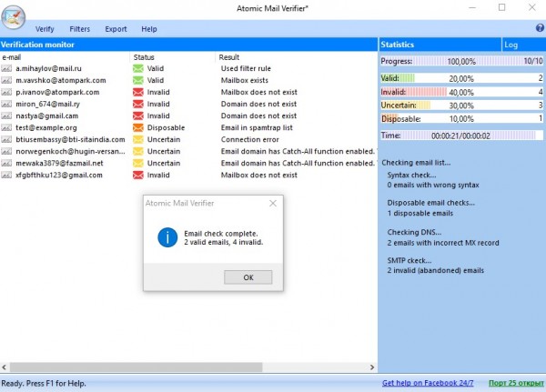Click red invalid envelope for nastya@gmail.cam
This screenshot has width=546, height=392.
[138, 116]
